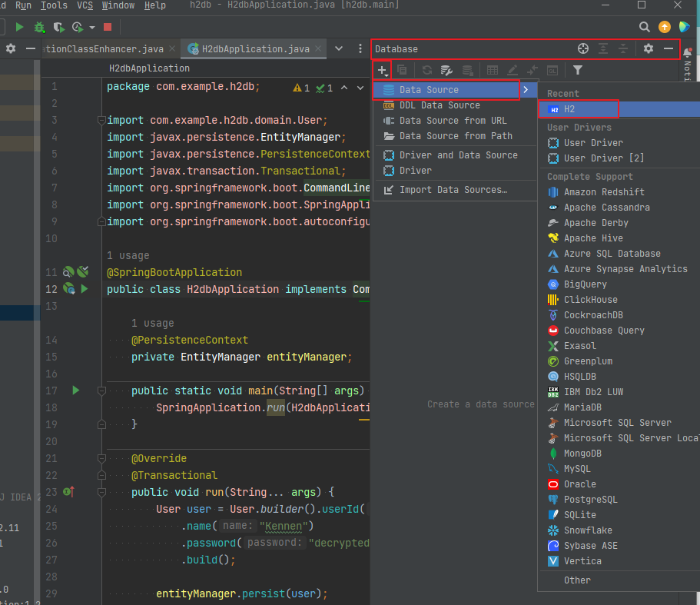
Task: Open project panel settings gear
Action: (11, 48)
